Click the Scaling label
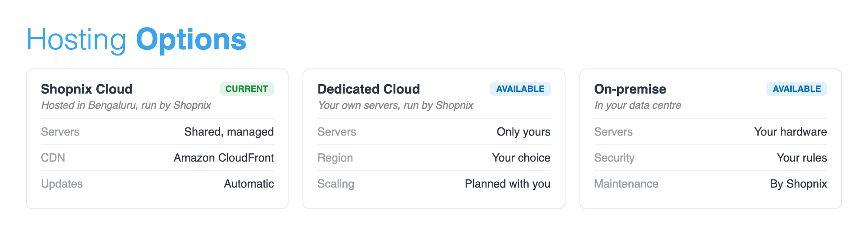The height and width of the screenshot is (227, 868). point(335,184)
